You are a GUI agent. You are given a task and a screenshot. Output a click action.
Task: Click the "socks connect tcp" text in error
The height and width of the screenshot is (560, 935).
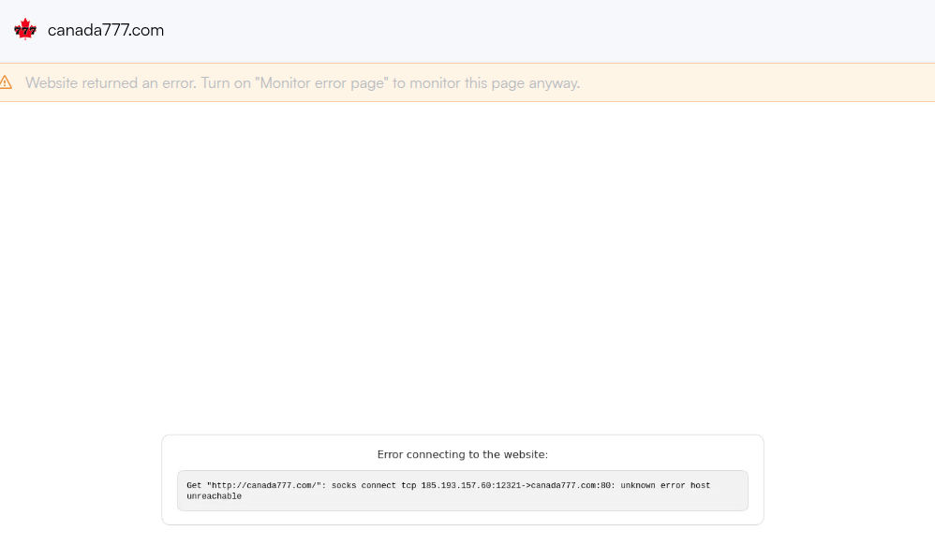click(374, 485)
